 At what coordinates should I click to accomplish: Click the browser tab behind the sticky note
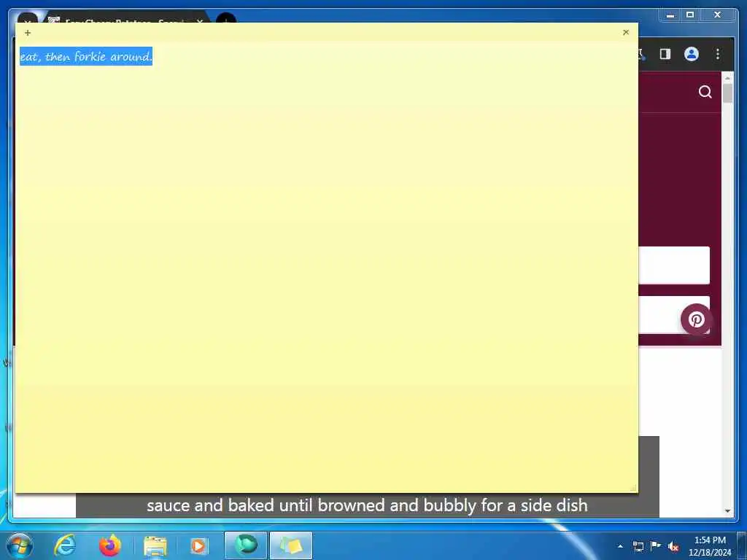pos(126,18)
